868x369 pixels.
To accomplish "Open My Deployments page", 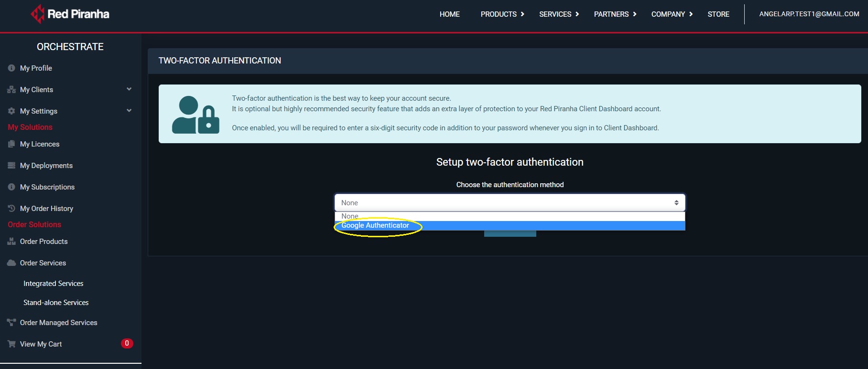I will point(46,166).
